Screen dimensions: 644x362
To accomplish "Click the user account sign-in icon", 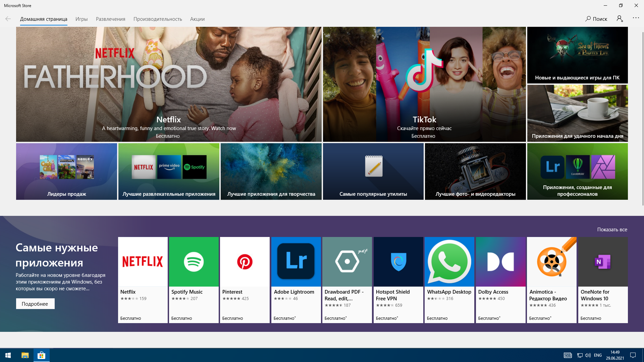I will (620, 19).
